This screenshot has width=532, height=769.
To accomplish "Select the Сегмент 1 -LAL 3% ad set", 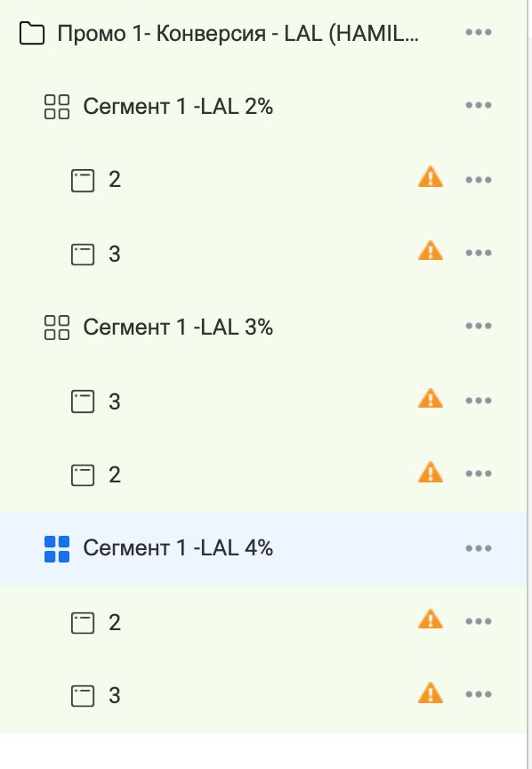I will 264,328.
